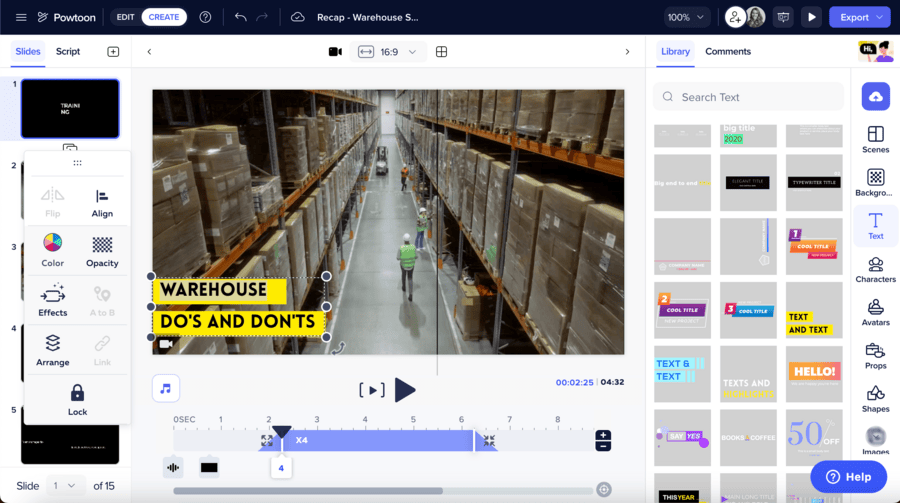Click the enter animation handle on timeline
Viewport: 900px width, 503px height.
click(x=268, y=440)
